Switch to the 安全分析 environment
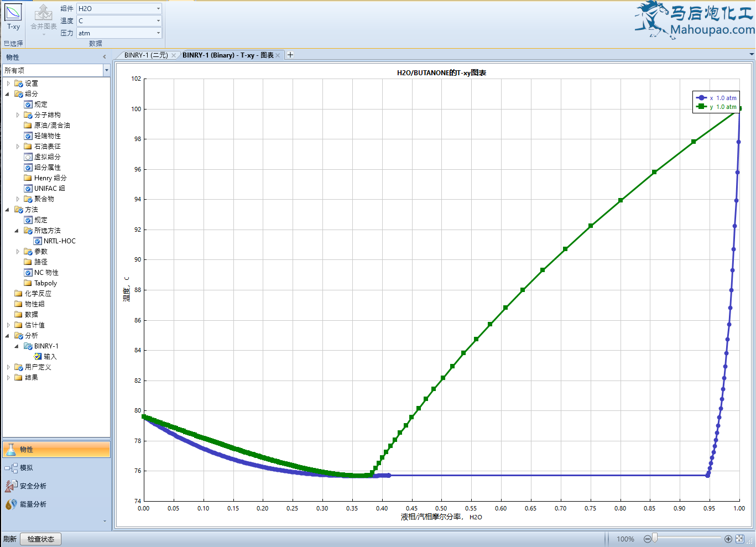Screen dimensions: 756x547 [56, 486]
